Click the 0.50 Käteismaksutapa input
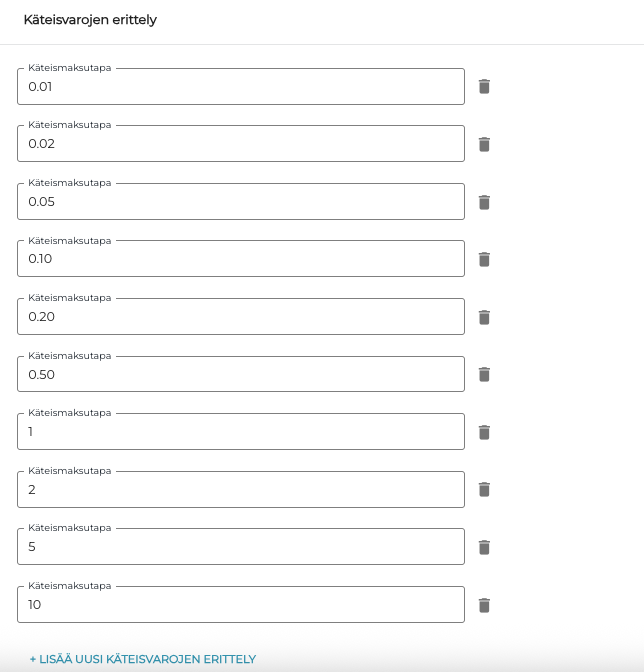 tap(240, 375)
